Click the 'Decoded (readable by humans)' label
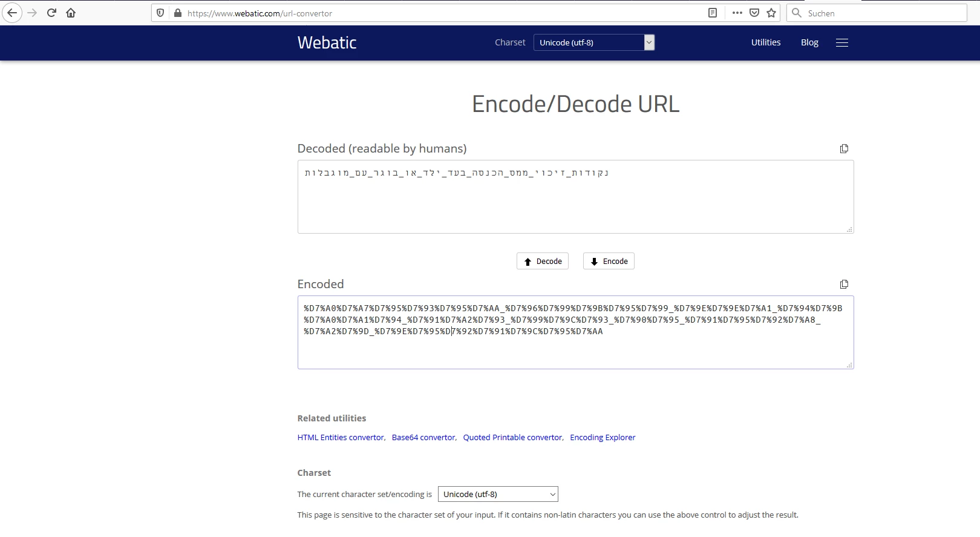 [382, 149]
